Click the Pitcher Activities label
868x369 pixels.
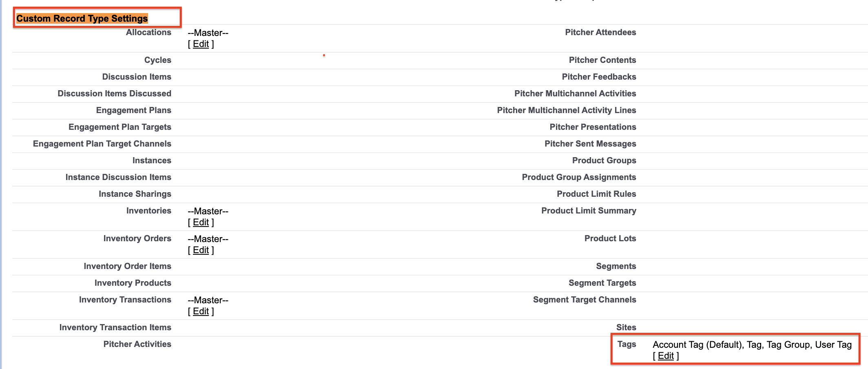pyautogui.click(x=137, y=344)
